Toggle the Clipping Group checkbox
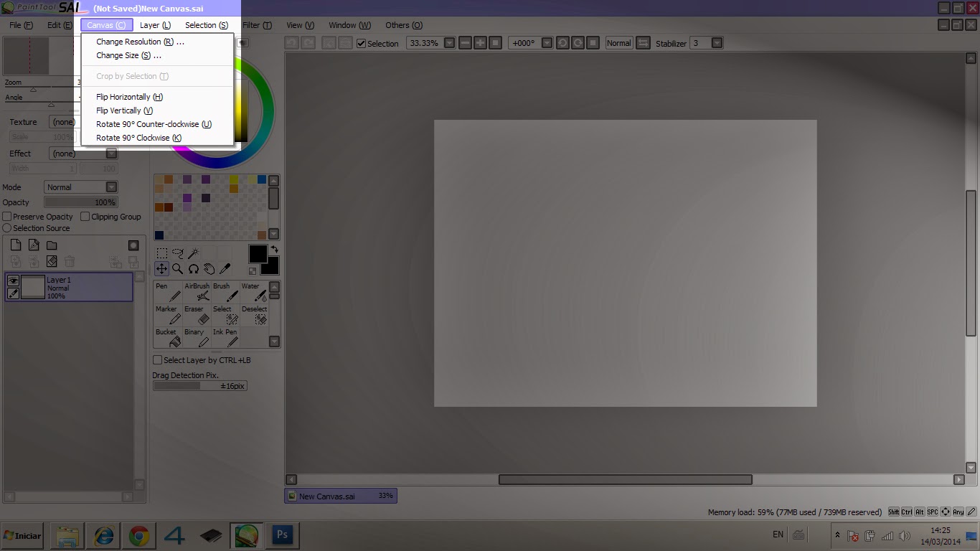 (x=85, y=216)
